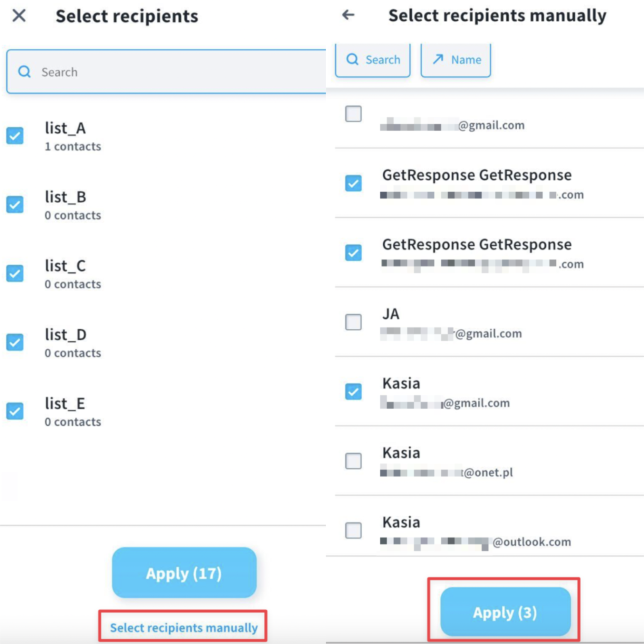This screenshot has height=644, width=644.
Task: Uncheck the first GetResponse GetResponse contact
Action: 353,183
